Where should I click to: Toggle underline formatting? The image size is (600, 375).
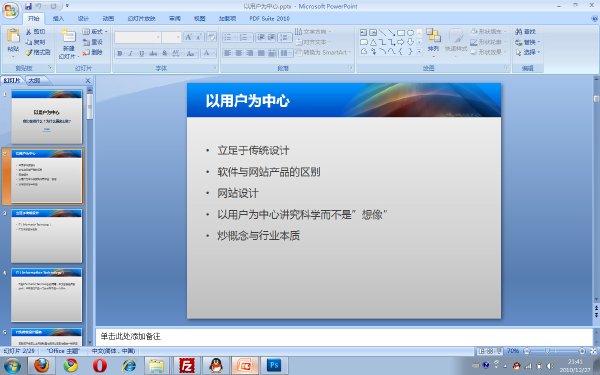point(142,53)
